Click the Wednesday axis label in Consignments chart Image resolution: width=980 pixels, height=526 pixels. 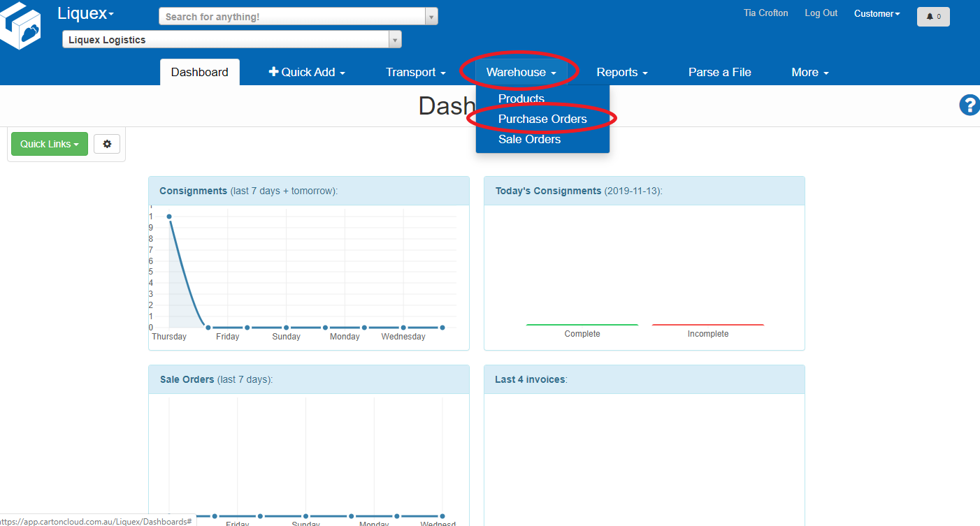(403, 337)
